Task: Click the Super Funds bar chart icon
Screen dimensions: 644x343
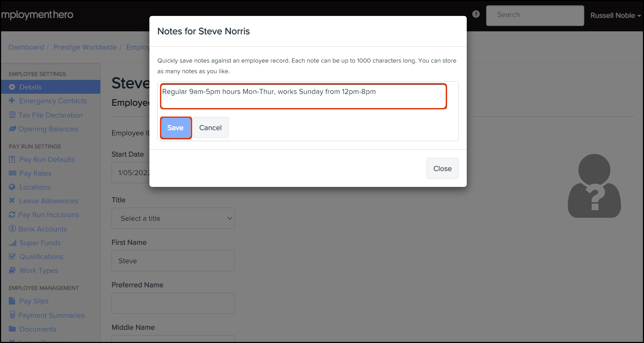Action: coord(12,243)
